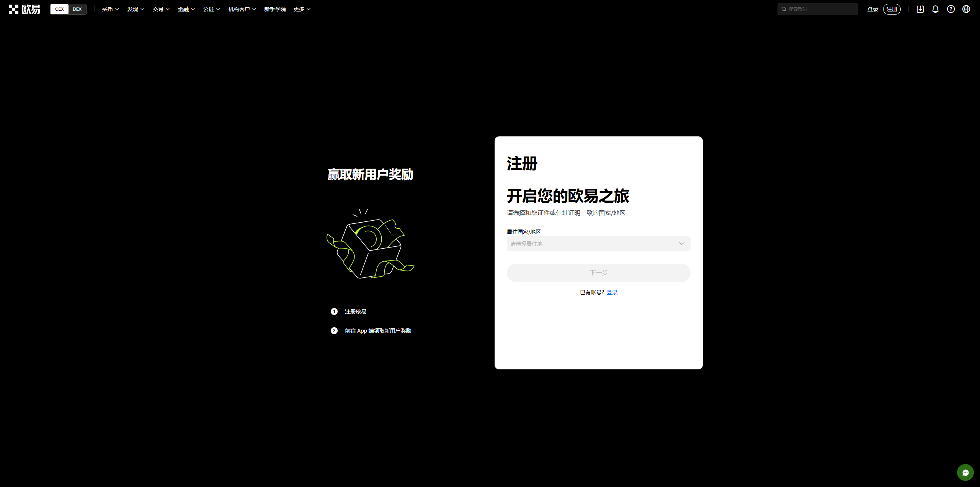Image resolution: width=980 pixels, height=487 pixels.
Task: Click the OKX logo in header
Action: [24, 9]
